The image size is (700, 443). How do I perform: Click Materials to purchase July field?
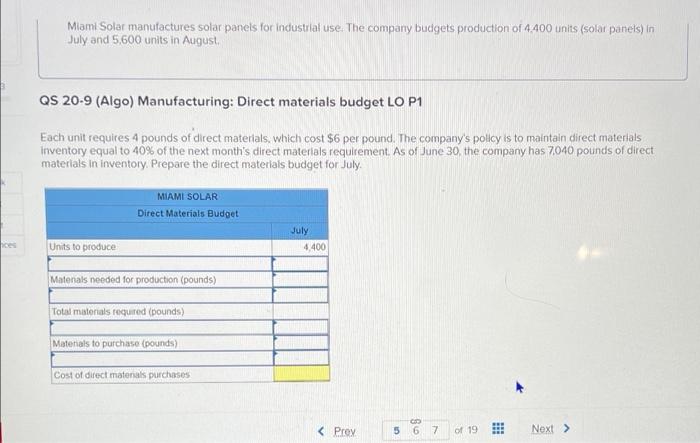click(x=301, y=343)
